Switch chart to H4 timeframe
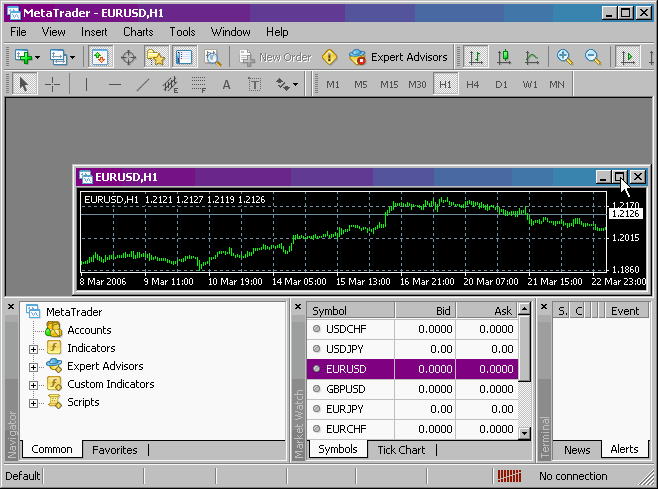This screenshot has height=489, width=658. tap(473, 84)
